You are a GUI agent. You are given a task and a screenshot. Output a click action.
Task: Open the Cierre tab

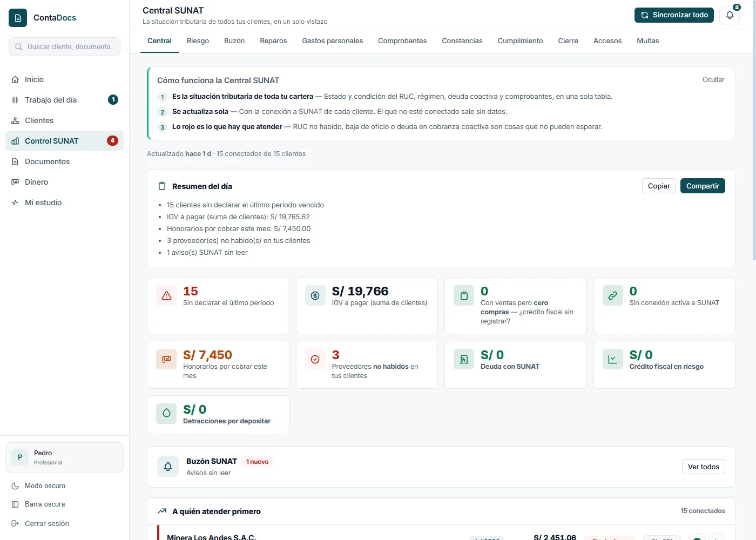click(568, 41)
